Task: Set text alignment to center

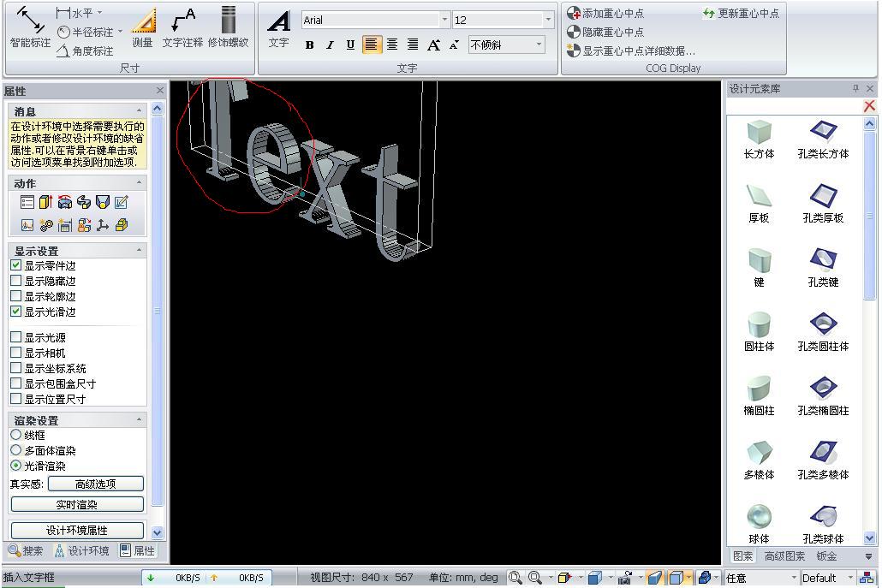Action: click(392, 45)
